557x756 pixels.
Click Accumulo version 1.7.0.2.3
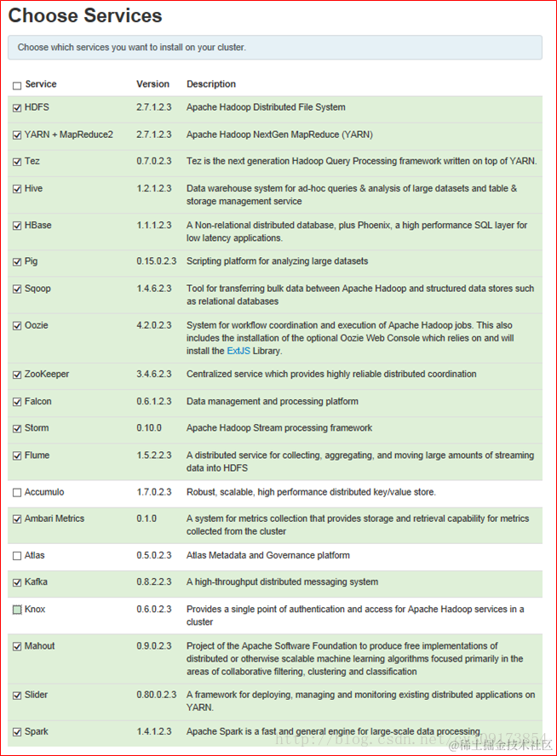pos(154,492)
